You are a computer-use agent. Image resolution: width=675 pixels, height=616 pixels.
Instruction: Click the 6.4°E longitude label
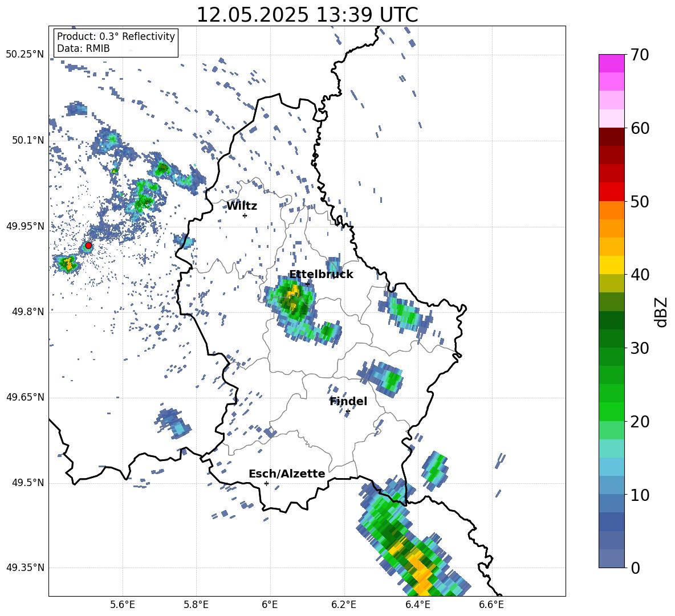(418, 605)
